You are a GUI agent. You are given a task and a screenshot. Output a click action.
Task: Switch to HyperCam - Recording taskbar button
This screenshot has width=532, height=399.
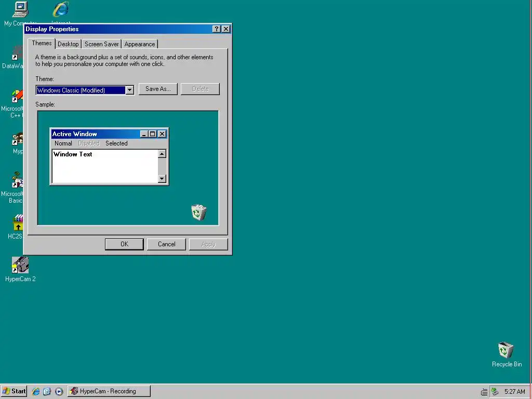(x=109, y=391)
